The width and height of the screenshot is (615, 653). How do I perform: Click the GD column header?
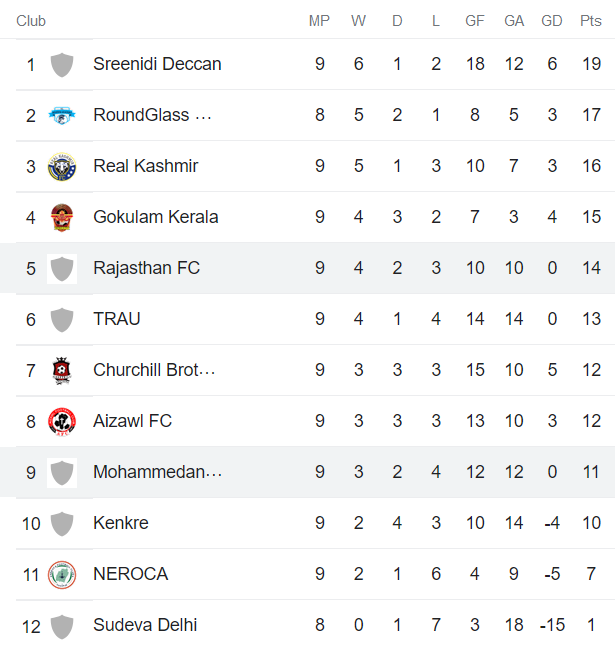[x=551, y=21]
